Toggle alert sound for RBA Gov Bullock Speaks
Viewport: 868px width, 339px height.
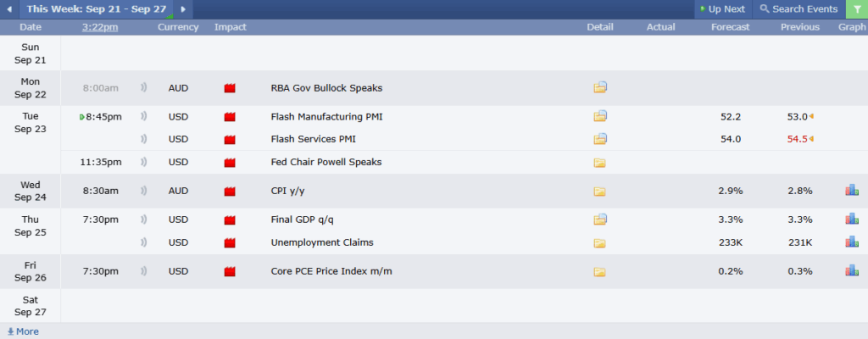click(x=143, y=88)
